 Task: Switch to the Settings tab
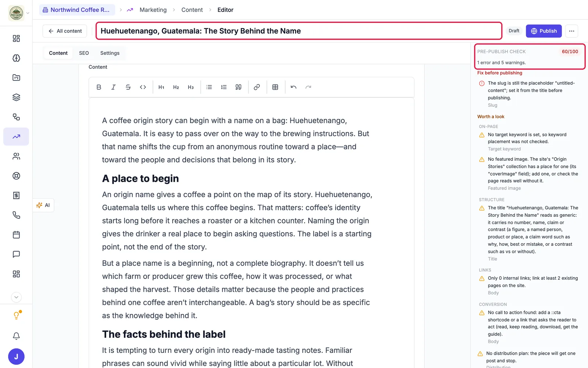[x=110, y=53]
